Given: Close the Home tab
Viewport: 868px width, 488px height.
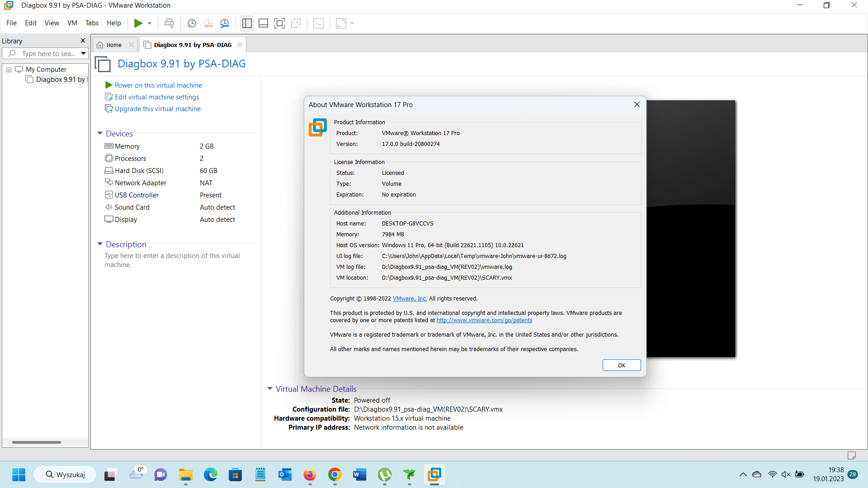Looking at the screenshot, I should (131, 45).
